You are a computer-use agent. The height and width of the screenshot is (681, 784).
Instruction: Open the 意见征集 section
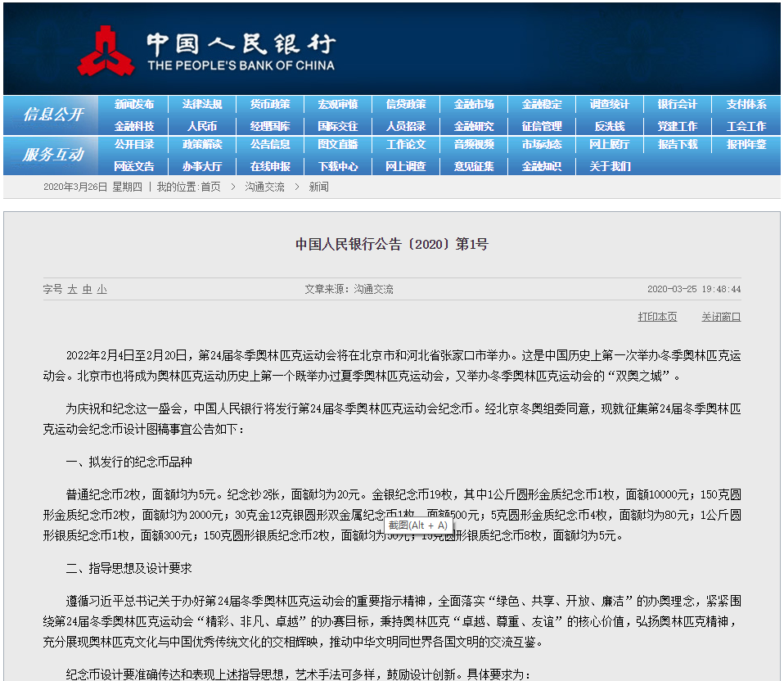[474, 166]
